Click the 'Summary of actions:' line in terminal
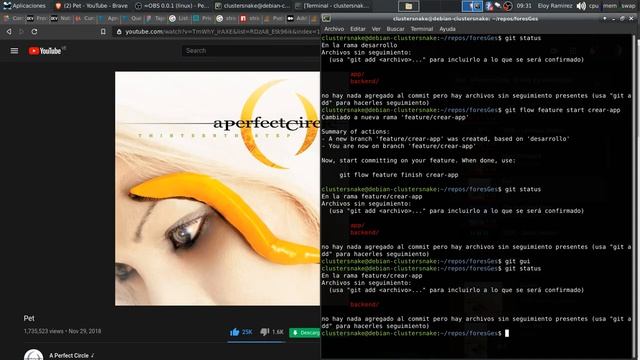The width and height of the screenshot is (640, 360). (x=356, y=131)
